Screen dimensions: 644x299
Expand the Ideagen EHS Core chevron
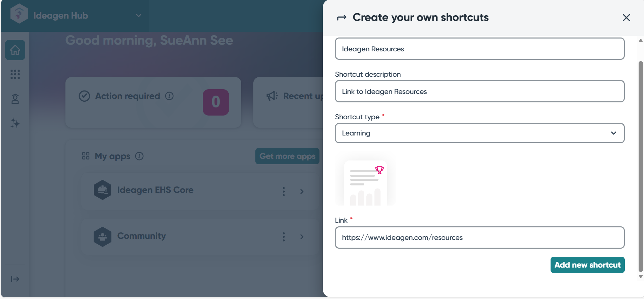302,192
